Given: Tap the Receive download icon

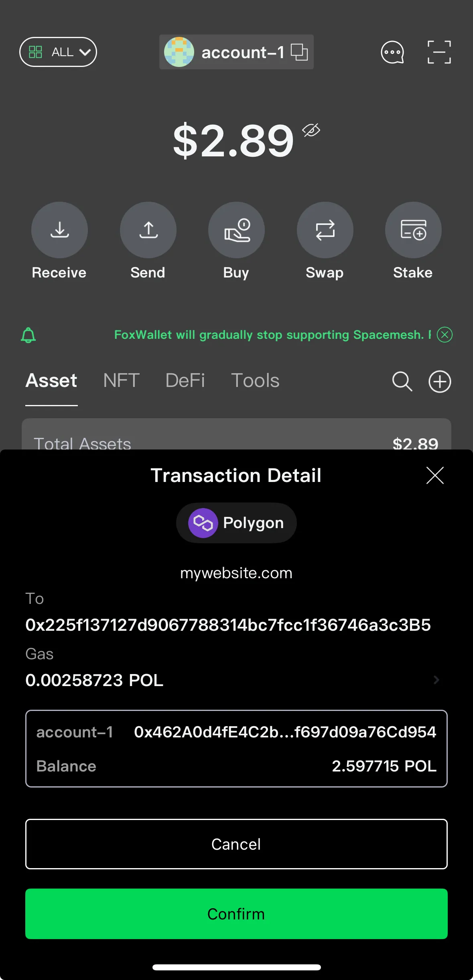Looking at the screenshot, I should click(59, 230).
